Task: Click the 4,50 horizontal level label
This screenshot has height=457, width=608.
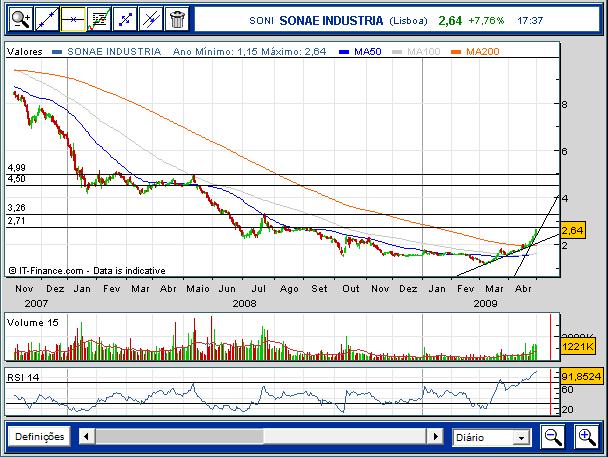Action: tap(16, 179)
